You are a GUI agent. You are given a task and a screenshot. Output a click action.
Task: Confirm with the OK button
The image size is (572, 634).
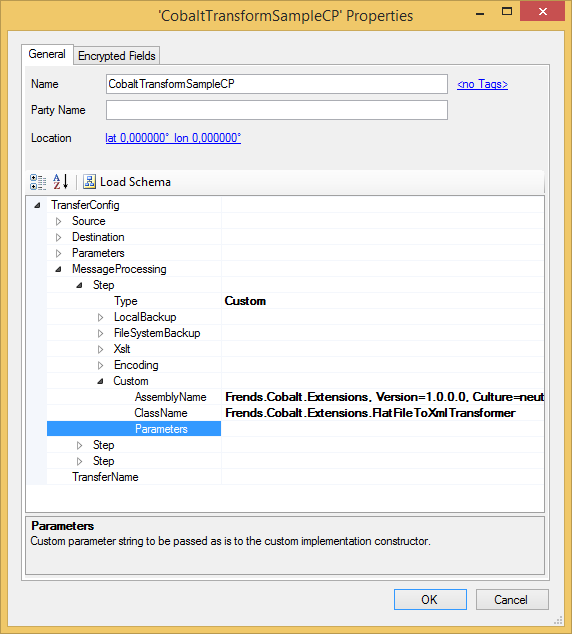click(x=430, y=600)
